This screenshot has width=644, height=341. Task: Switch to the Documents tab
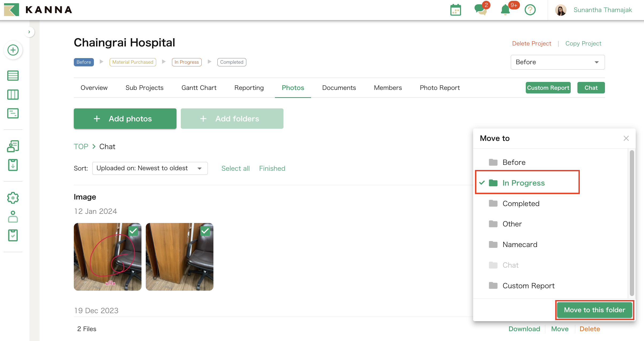point(339,88)
